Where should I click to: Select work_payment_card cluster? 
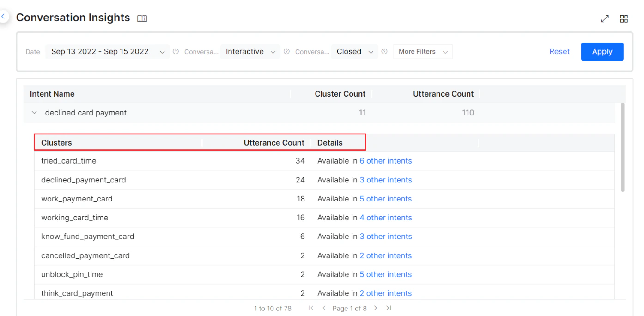[77, 199]
